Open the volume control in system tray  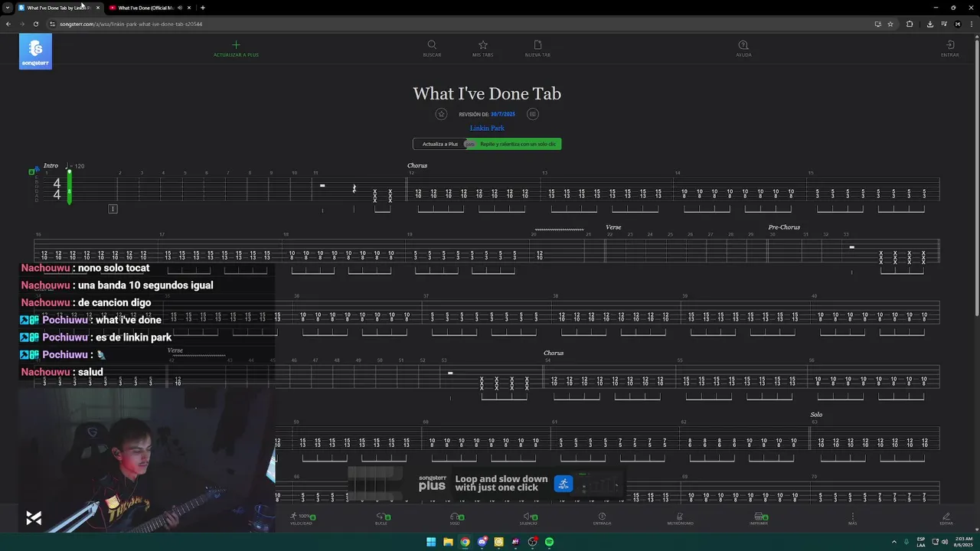(x=944, y=542)
